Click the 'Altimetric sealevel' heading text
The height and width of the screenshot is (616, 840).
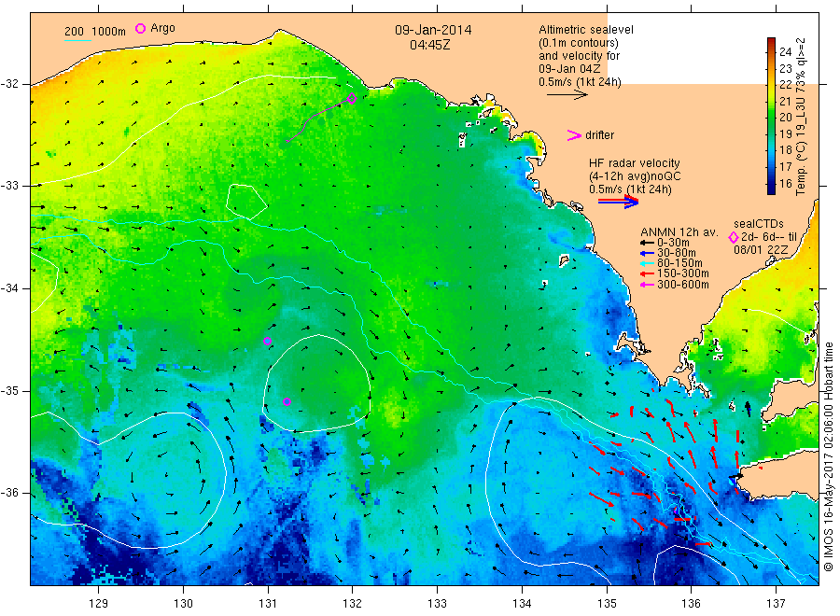point(586,30)
